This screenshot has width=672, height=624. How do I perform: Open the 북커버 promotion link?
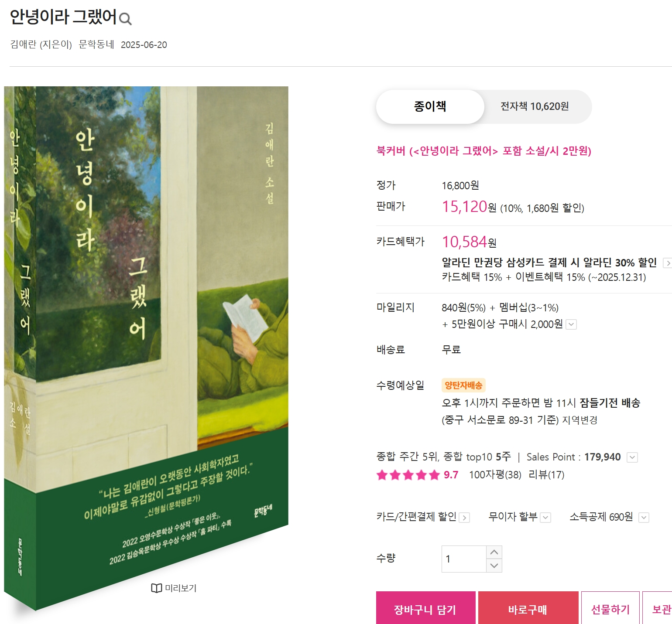click(x=483, y=151)
